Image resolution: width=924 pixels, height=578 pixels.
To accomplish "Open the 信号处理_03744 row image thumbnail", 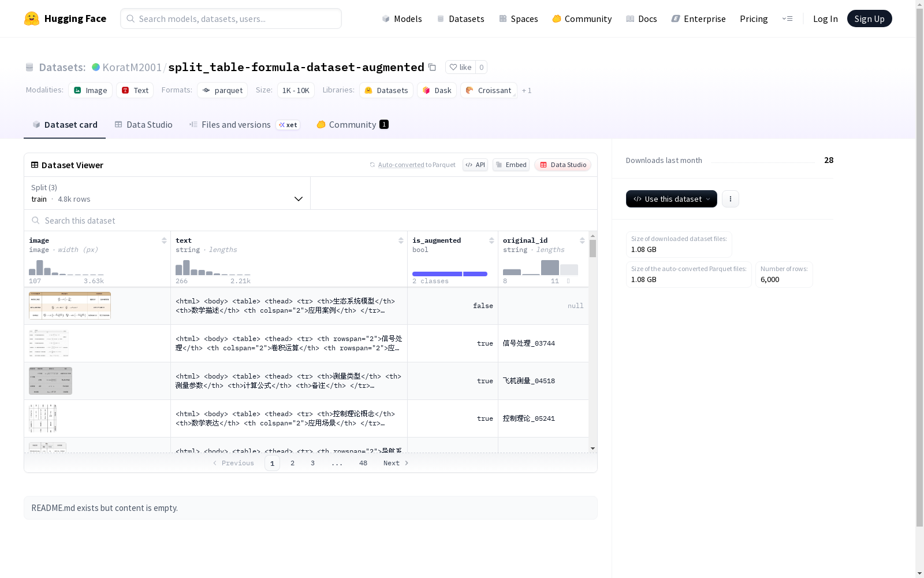I will [49, 343].
